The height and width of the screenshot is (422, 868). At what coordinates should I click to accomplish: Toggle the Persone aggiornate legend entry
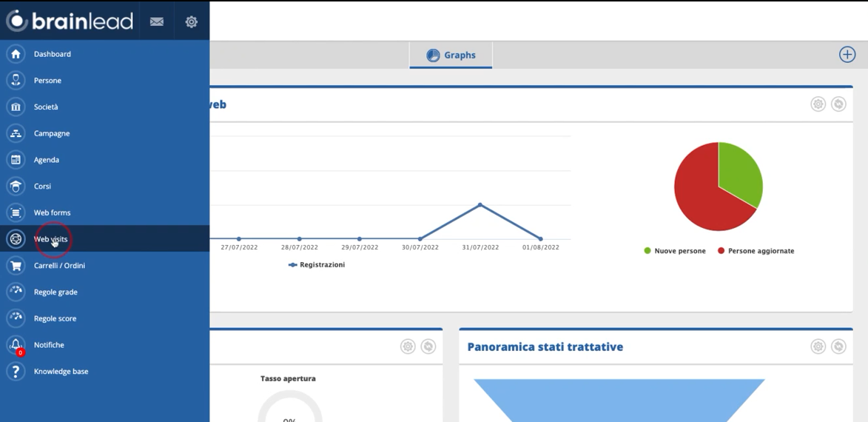pos(756,251)
